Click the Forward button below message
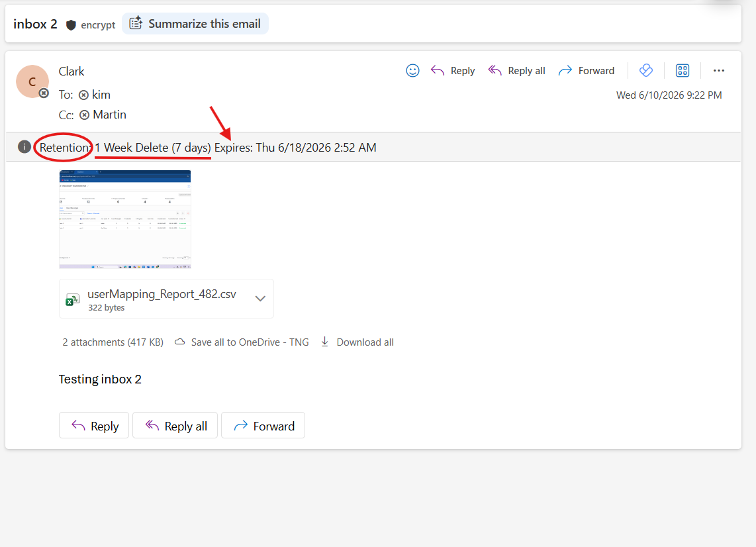 263,425
